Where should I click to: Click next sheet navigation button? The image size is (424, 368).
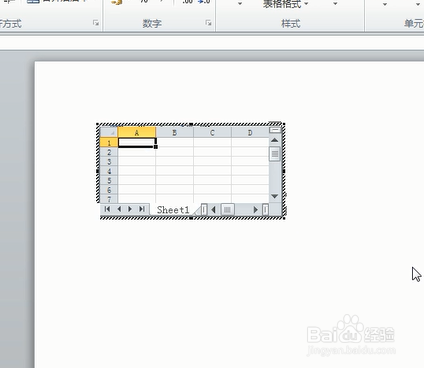(x=130, y=209)
